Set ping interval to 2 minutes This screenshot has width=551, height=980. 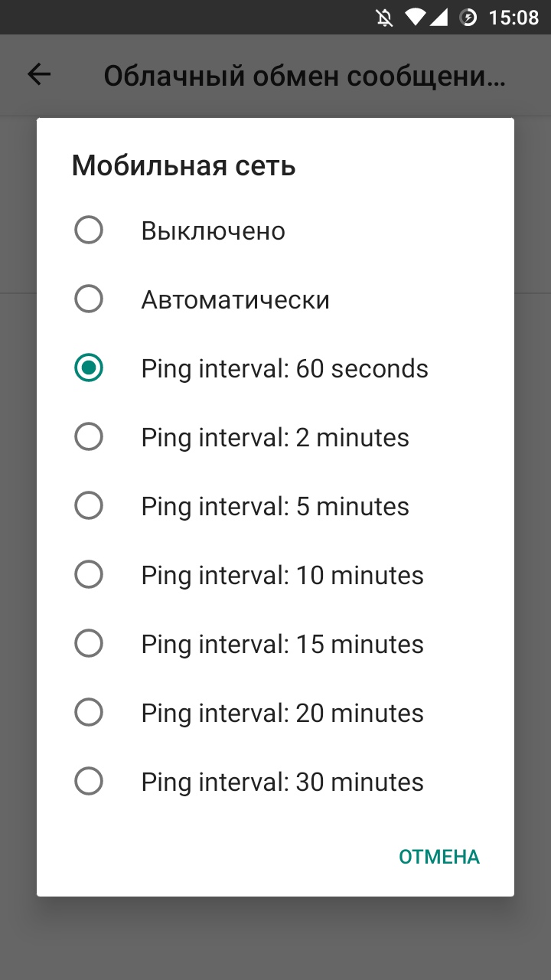[89, 436]
